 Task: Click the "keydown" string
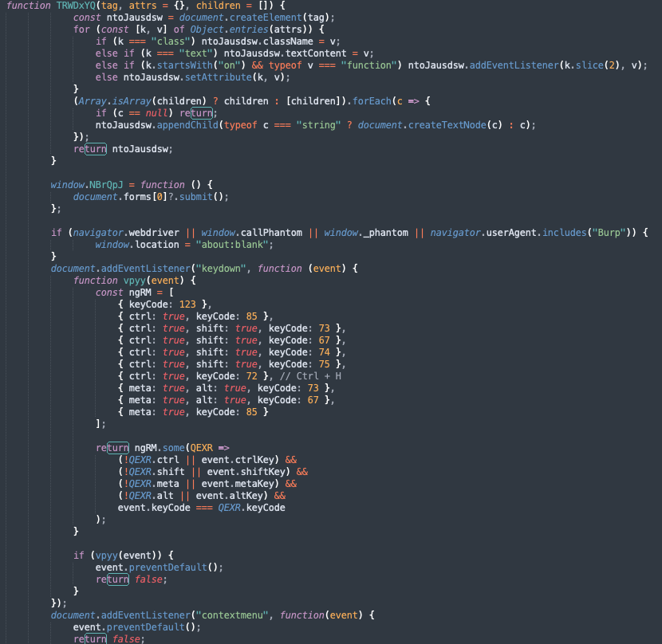(221, 269)
